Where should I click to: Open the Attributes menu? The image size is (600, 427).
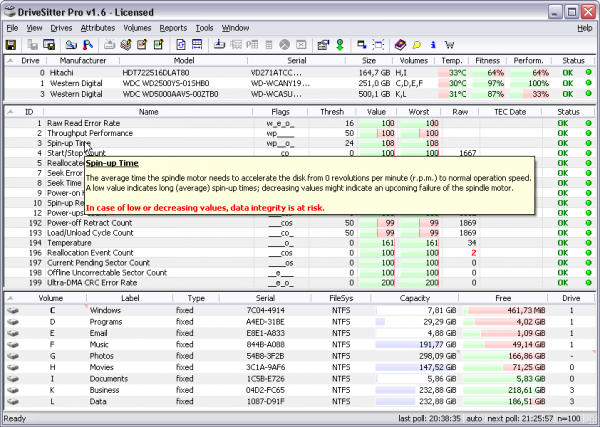[97, 28]
